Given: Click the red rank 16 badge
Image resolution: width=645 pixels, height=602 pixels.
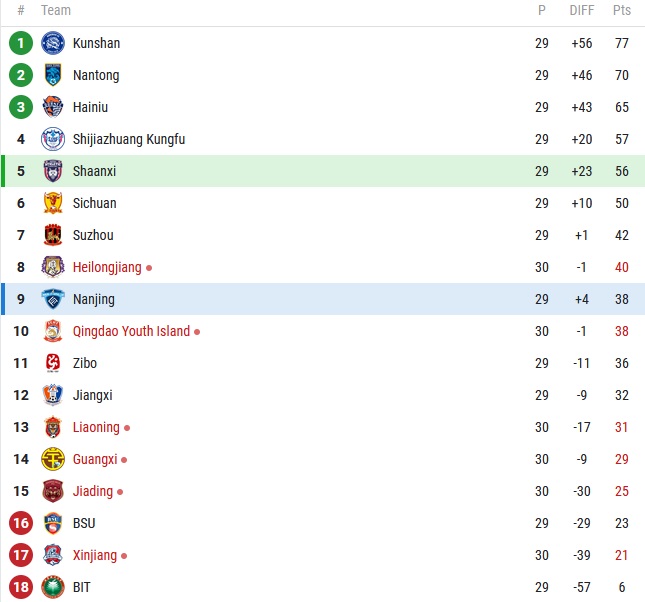Looking at the screenshot, I should (x=21, y=523).
